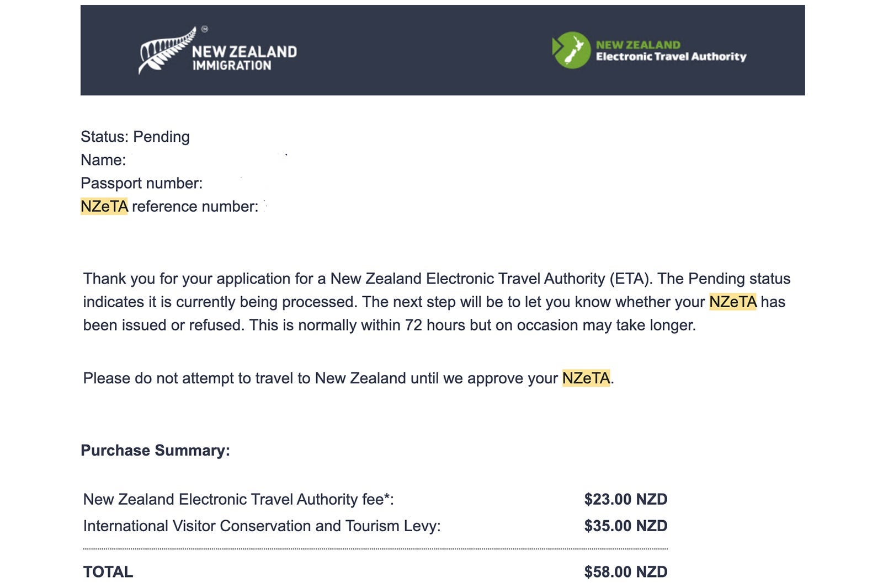Click the "TOTAL" label
The height and width of the screenshot is (588, 883).
pos(108,572)
